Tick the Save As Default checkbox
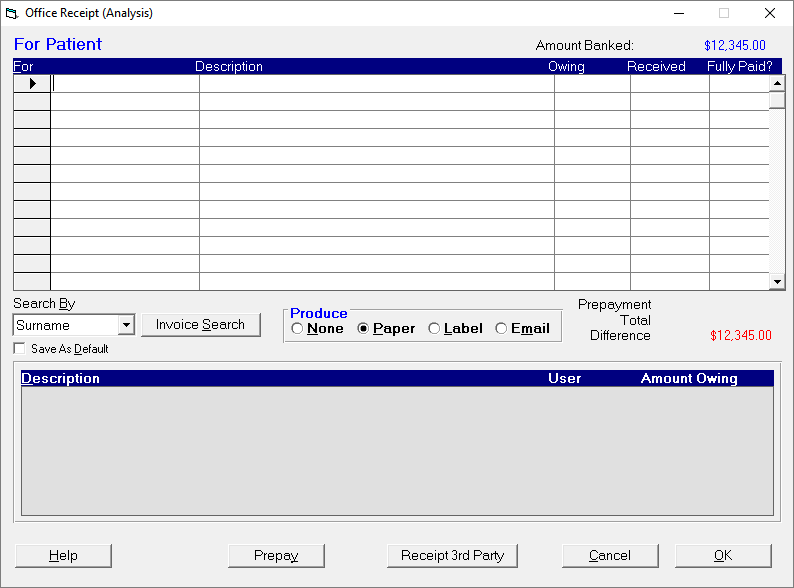The image size is (794, 588). coord(19,348)
